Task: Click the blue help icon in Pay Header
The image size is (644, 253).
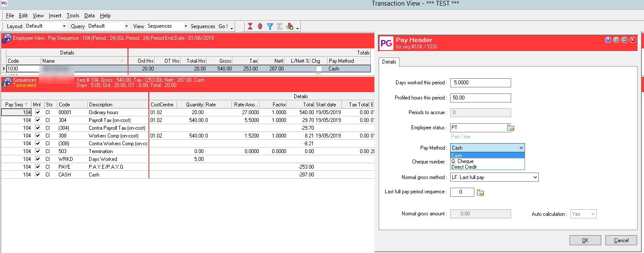Action: 608,40
